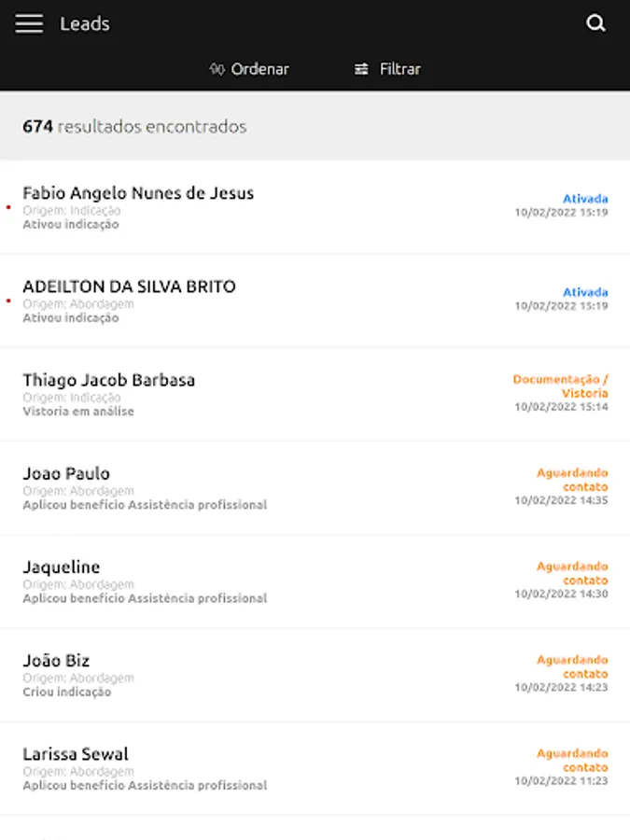Click Ativada status of ADEILTON
This screenshot has width=630, height=840.
pos(585,292)
